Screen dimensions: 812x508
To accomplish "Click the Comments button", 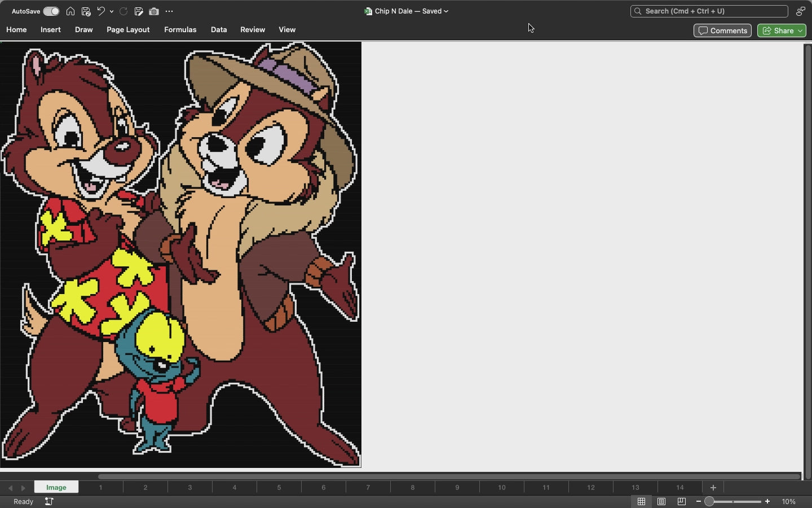I will pyautogui.click(x=722, y=30).
